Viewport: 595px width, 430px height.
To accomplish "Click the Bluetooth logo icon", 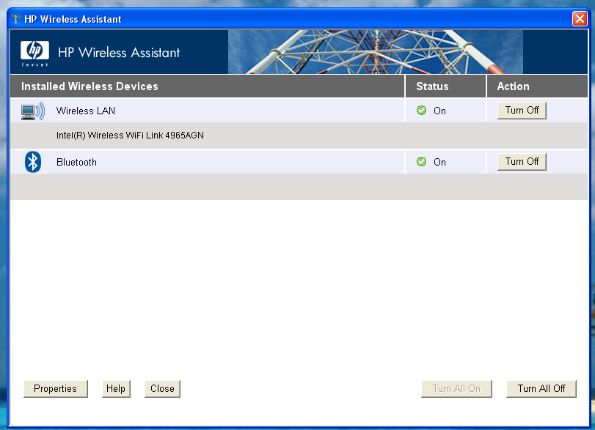I will [33, 162].
